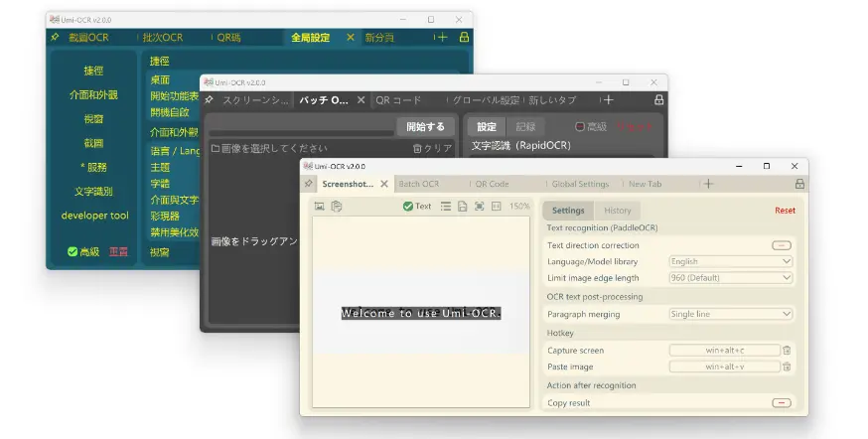Open the Paragraph merging dropdown
Screen dimensions: 868x439
pyautogui.click(x=731, y=314)
